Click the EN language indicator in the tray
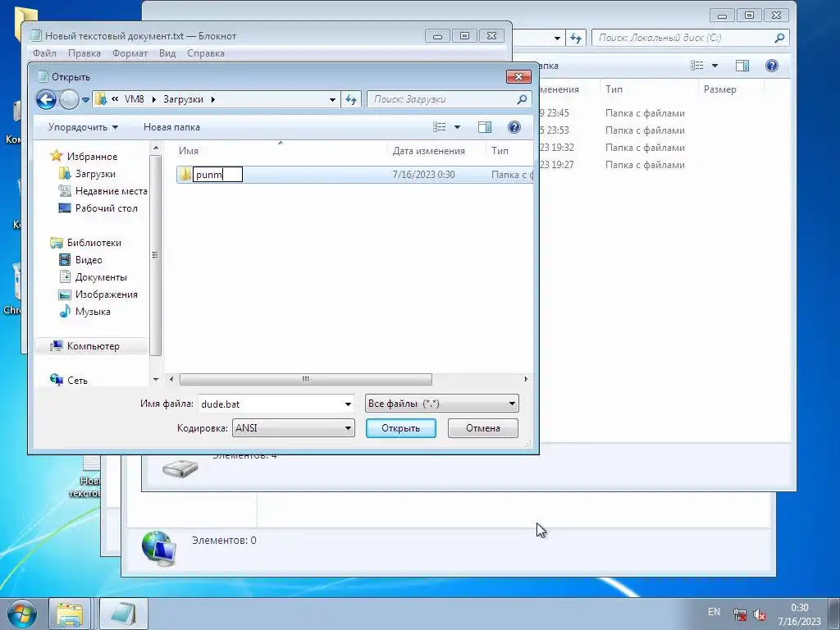840x630 pixels. point(714,612)
